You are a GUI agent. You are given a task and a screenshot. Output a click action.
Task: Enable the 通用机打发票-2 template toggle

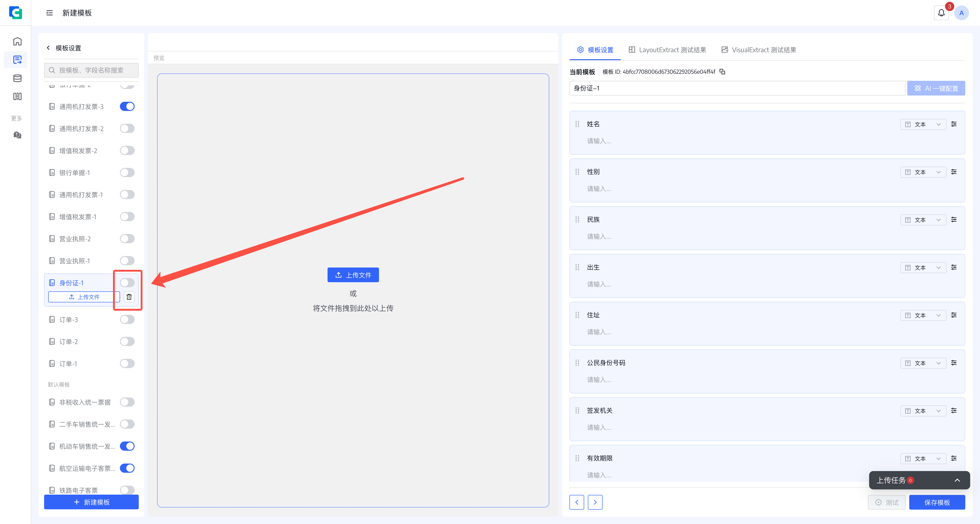pos(127,129)
